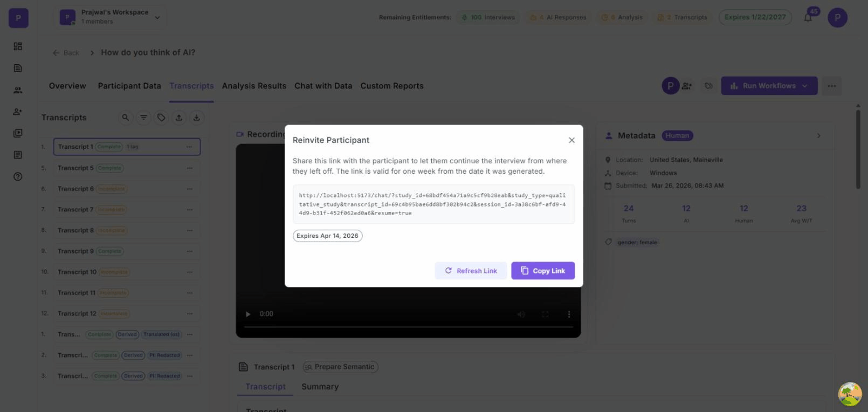Image resolution: width=868 pixels, height=412 pixels.
Task: Click the video progress bar
Action: pos(408,327)
